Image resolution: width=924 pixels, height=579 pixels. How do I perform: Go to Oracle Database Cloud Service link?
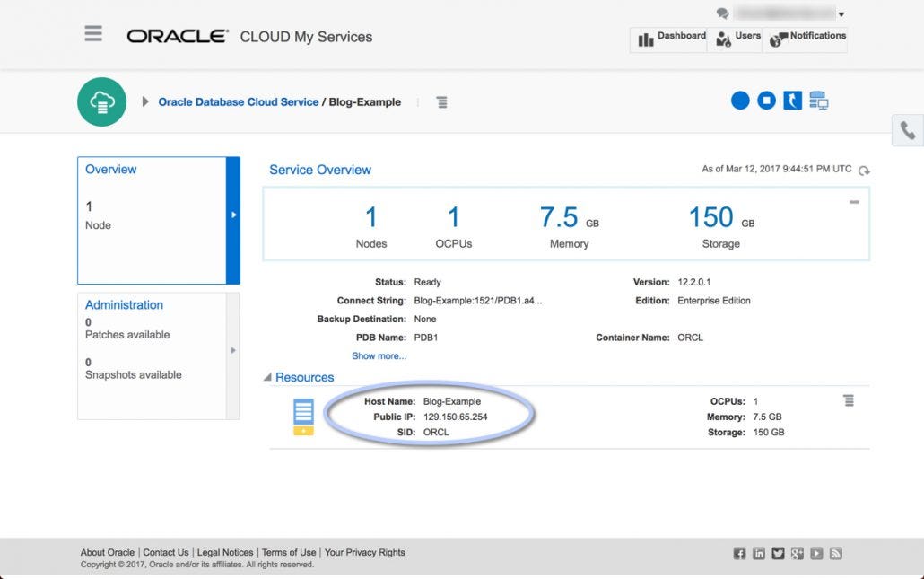(x=238, y=102)
